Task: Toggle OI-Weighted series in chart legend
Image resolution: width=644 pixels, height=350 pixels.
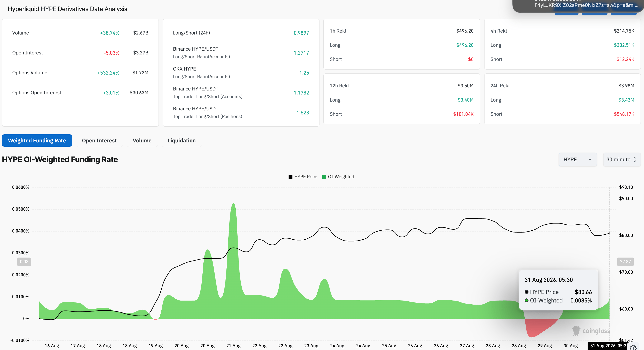Action: (338, 177)
